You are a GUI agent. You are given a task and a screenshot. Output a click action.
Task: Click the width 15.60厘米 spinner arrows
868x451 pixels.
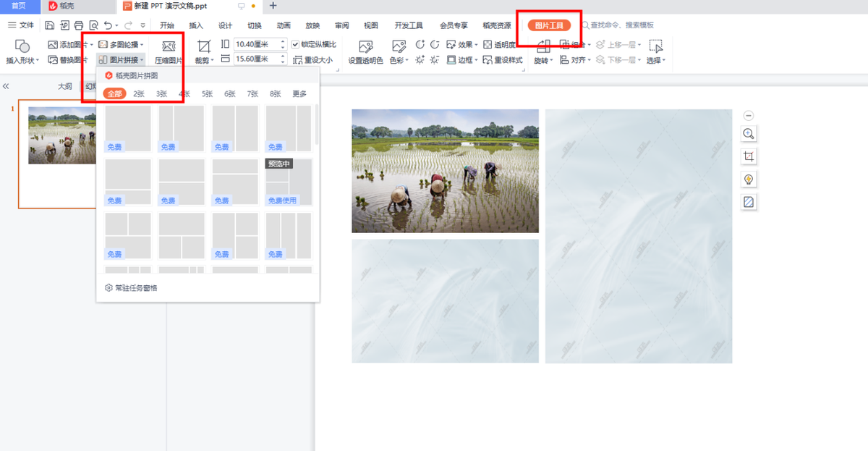[283, 59]
